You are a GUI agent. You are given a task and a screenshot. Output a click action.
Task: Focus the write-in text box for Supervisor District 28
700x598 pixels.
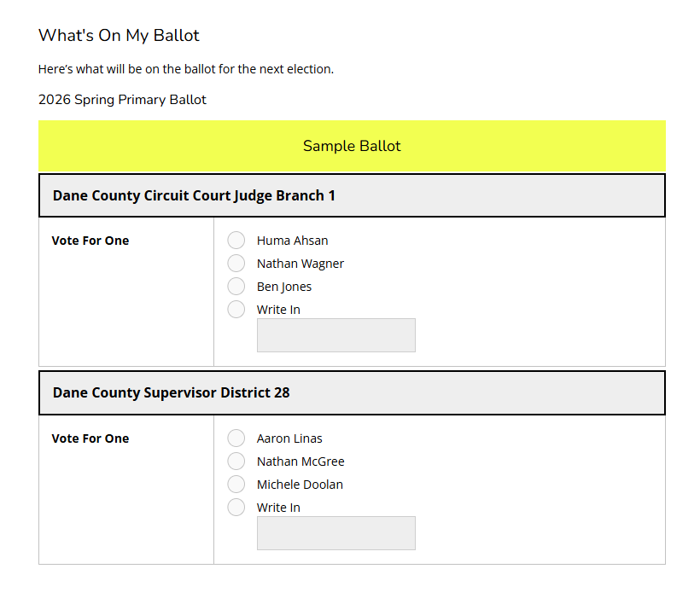pos(335,533)
